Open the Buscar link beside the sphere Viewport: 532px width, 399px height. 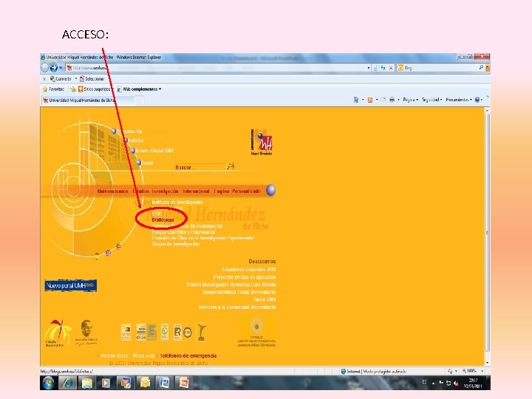(147, 163)
